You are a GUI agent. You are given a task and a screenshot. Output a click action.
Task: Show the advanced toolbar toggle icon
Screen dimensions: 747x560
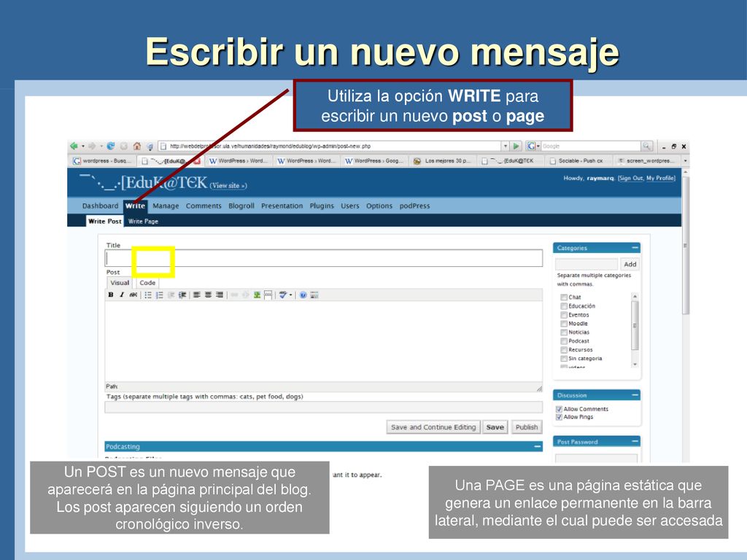(314, 295)
